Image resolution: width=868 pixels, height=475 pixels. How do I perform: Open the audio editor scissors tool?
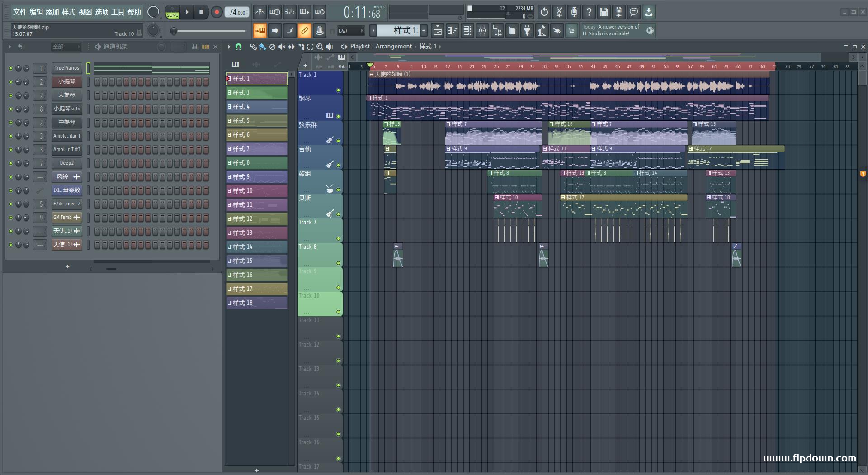559,12
